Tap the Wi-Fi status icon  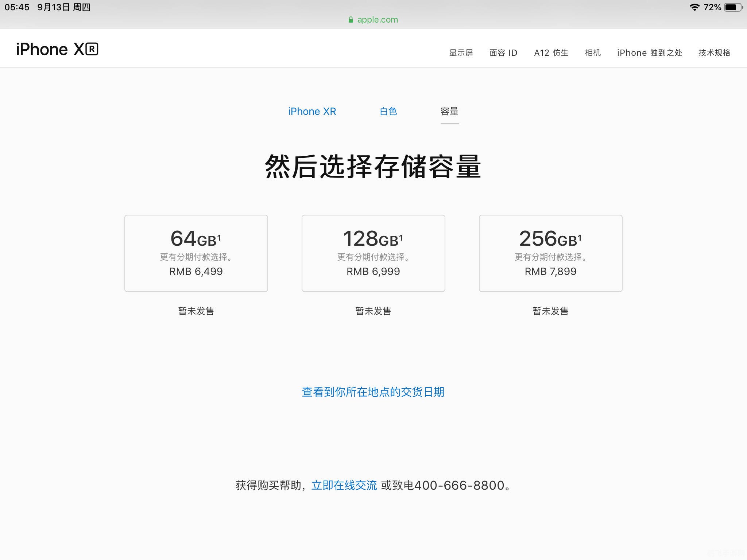[694, 7]
